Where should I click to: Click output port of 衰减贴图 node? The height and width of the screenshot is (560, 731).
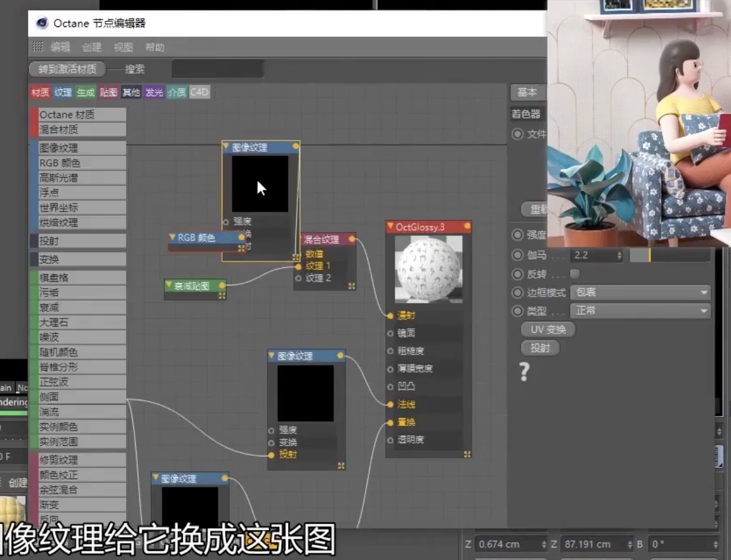(222, 285)
